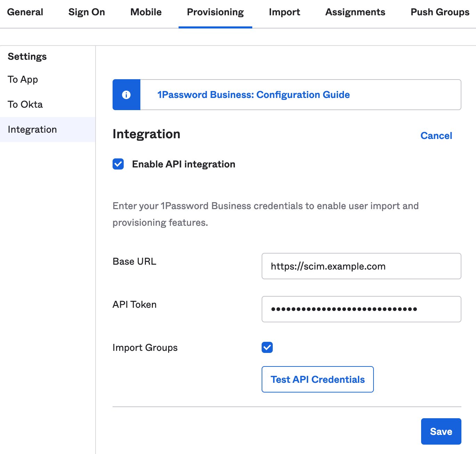476x454 pixels.
Task: Go to the Import tab
Action: (x=285, y=12)
